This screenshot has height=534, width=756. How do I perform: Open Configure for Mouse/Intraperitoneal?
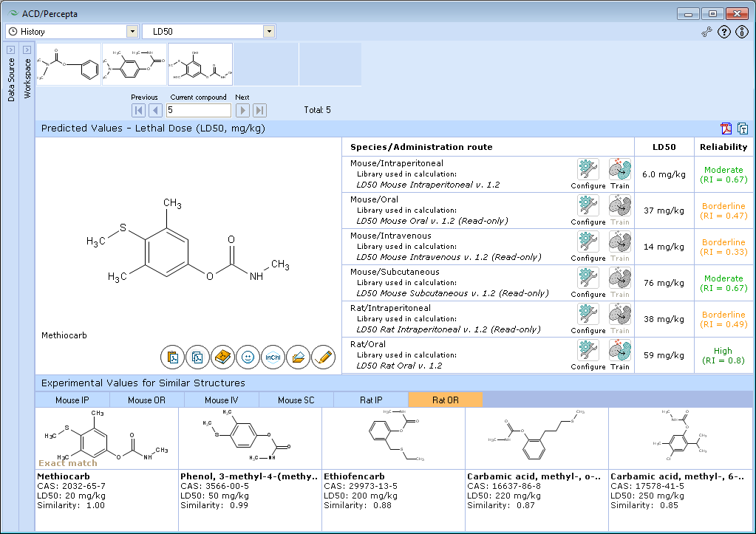tap(588, 170)
